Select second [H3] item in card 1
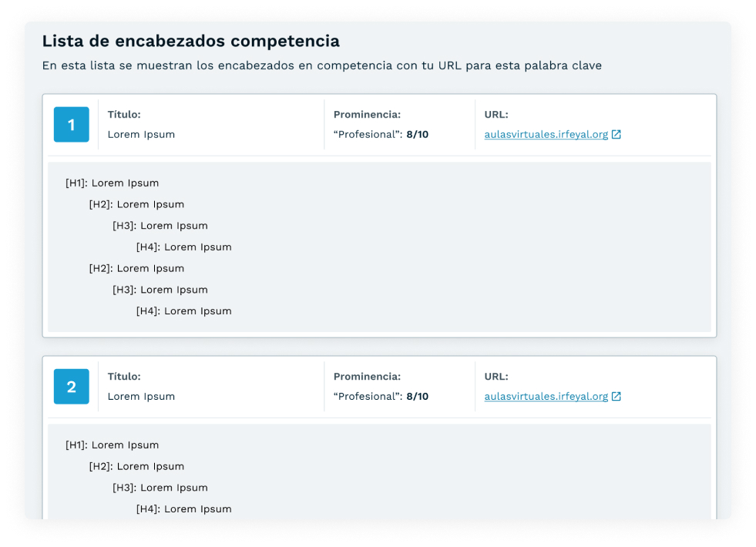The image size is (756, 547). [x=160, y=290]
